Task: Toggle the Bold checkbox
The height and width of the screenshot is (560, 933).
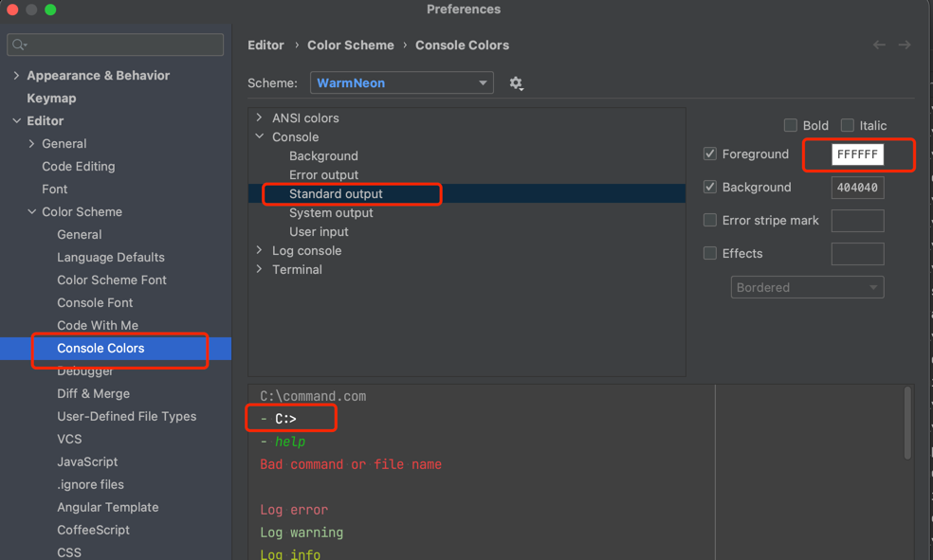Action: (790, 125)
